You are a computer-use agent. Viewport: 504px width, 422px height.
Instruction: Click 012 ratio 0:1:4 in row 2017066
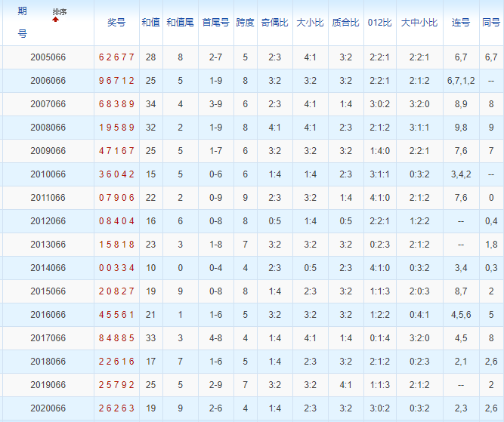[379, 338]
